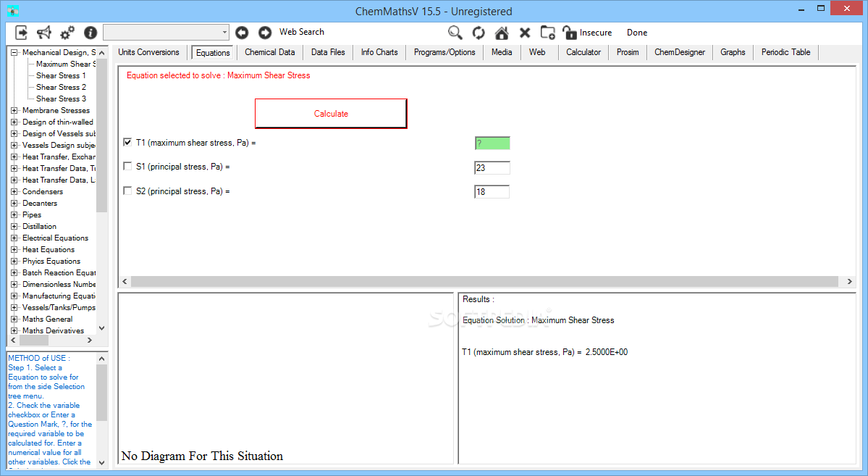Expand the Condensers tree node
The image size is (868, 476).
pyautogui.click(x=14, y=192)
